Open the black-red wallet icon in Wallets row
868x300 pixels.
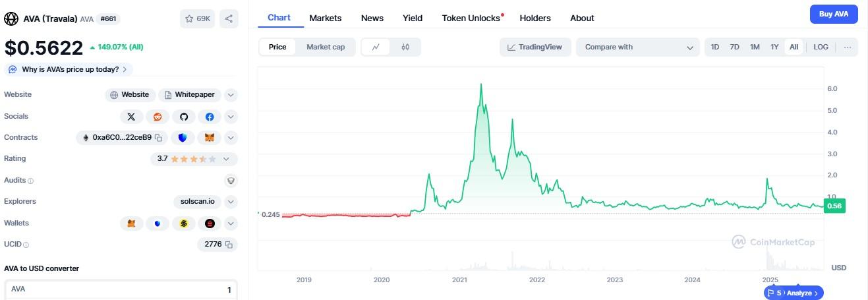(210, 224)
